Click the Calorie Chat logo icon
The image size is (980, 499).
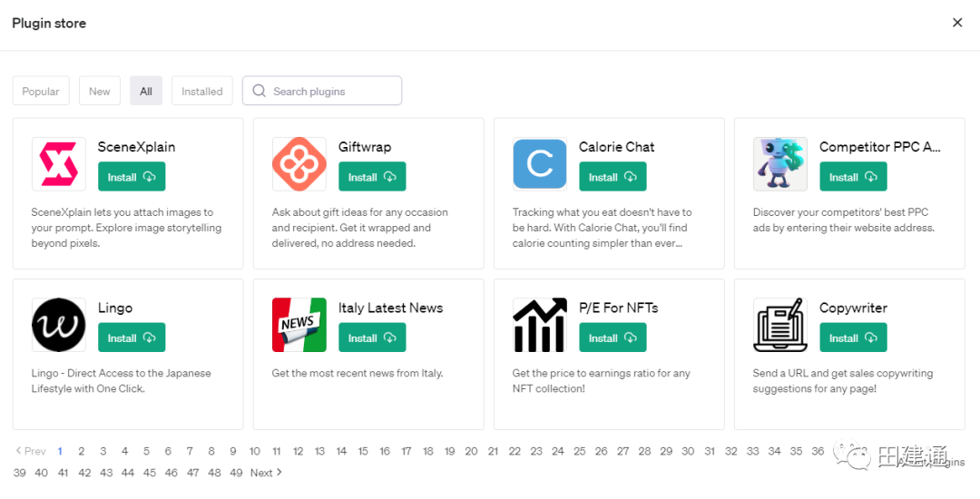(x=539, y=164)
